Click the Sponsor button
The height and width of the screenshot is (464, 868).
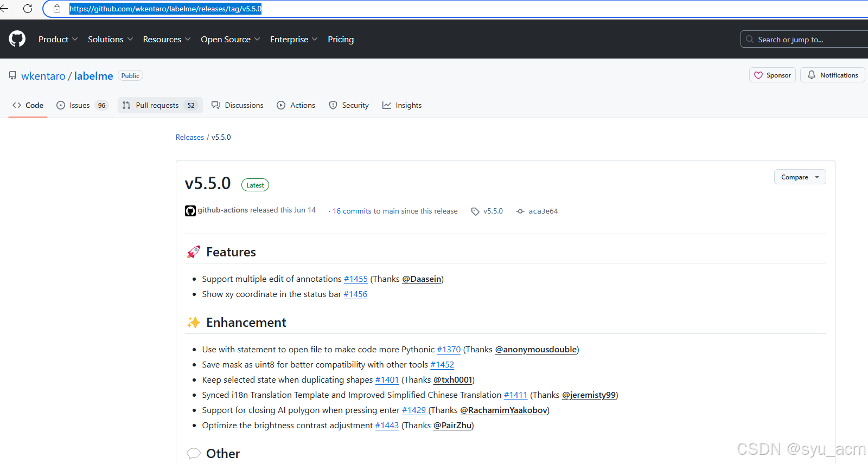(x=773, y=75)
